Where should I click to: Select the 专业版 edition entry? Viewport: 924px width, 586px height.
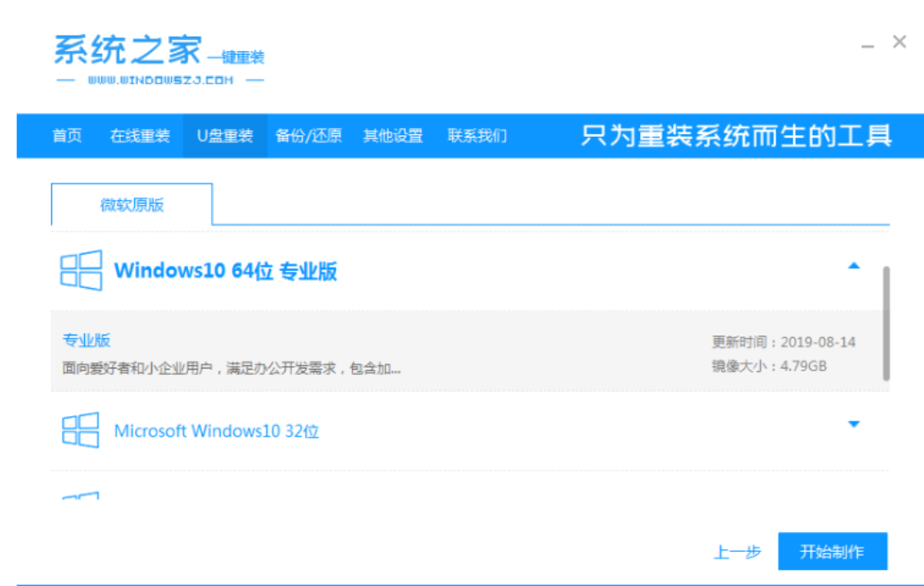coord(87,340)
